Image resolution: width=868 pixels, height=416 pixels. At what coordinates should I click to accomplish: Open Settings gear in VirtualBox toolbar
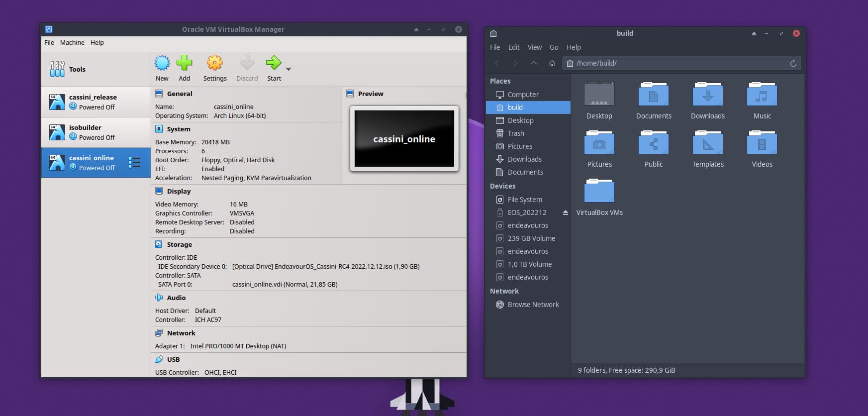coord(215,63)
